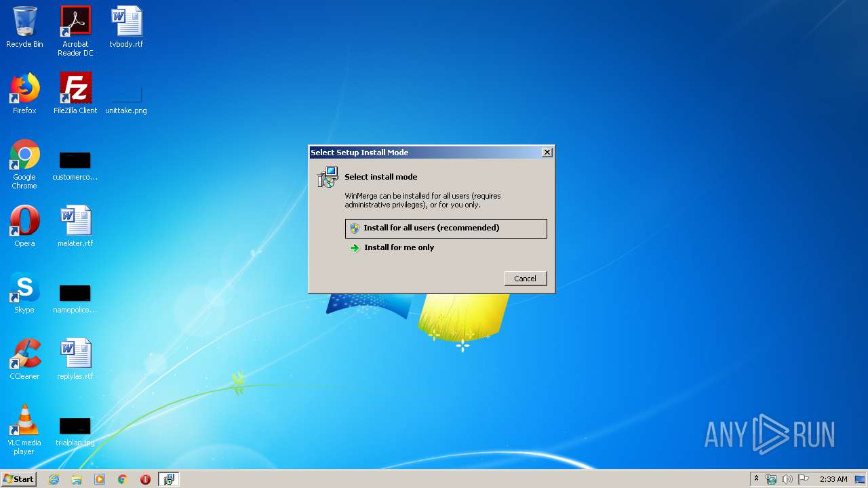This screenshot has width=868, height=488.
Task: Launch Chrome from the taskbar
Action: pos(123,479)
